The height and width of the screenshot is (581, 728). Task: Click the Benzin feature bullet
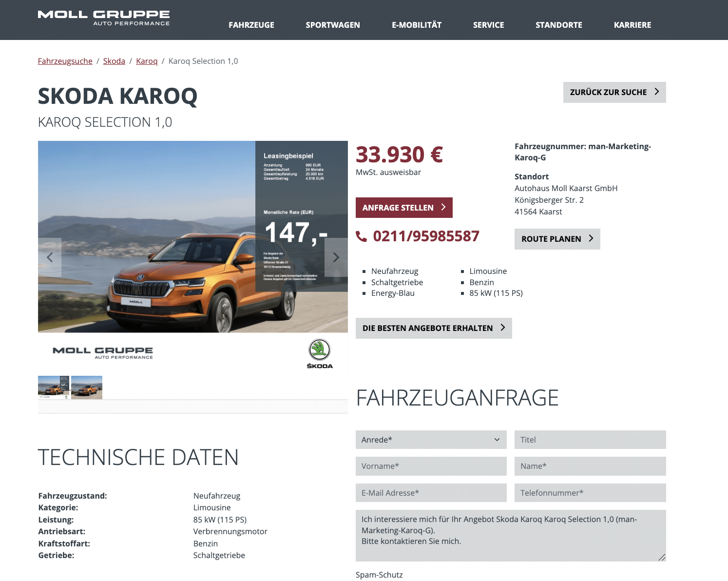(x=482, y=282)
